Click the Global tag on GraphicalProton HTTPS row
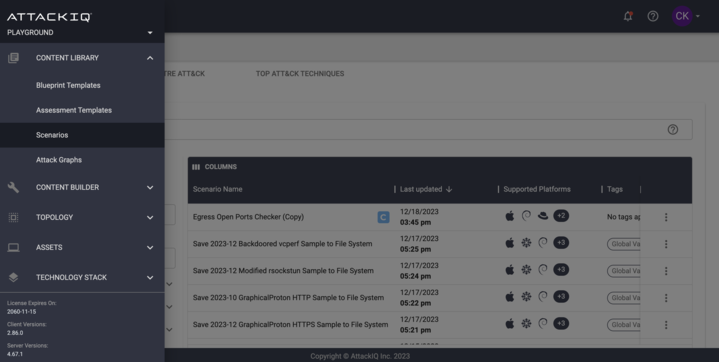 pyautogui.click(x=624, y=325)
